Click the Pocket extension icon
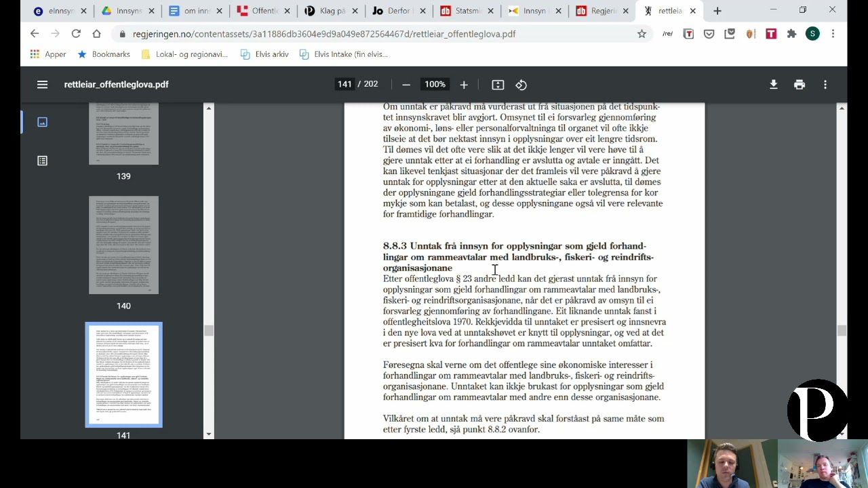The height and width of the screenshot is (488, 868). 709,33
